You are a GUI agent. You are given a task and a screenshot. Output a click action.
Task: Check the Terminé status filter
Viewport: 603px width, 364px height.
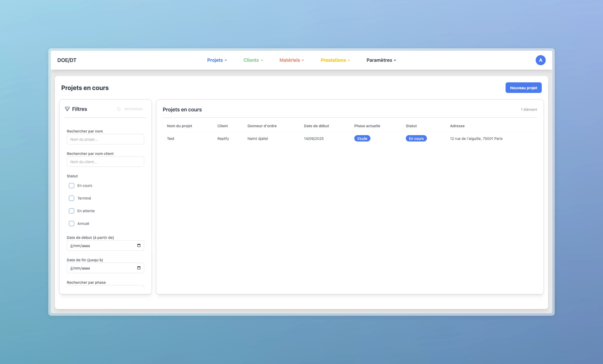click(x=71, y=198)
